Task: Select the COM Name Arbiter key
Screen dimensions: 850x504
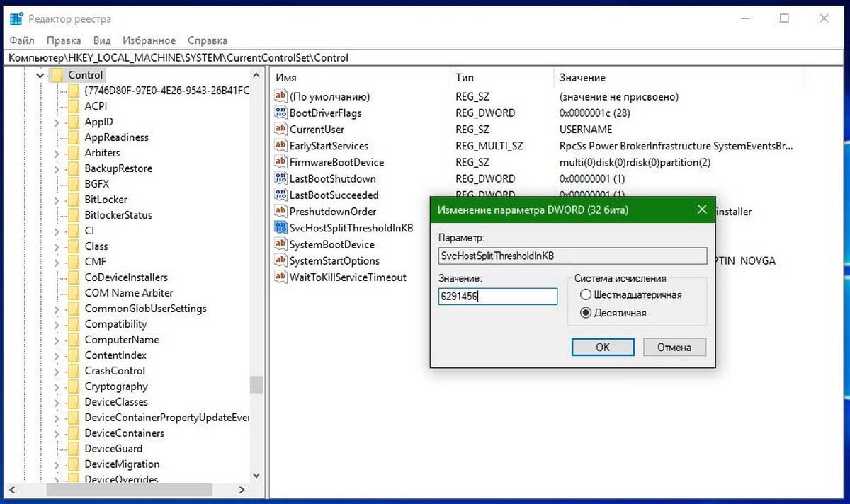Action: pos(129,293)
